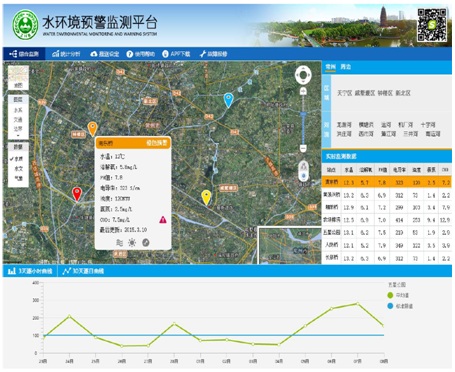Open the 统计分析 navigation tab
The image size is (455, 372).
(66, 54)
